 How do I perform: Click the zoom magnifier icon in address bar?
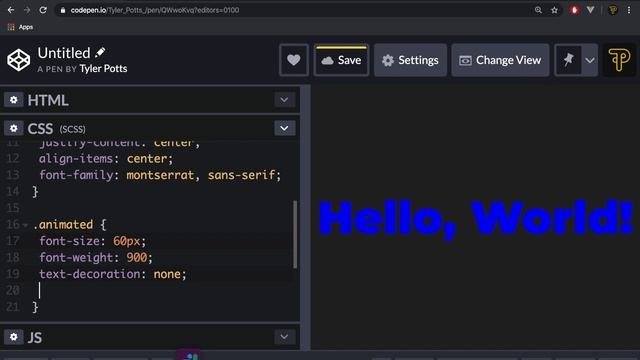coord(538,10)
